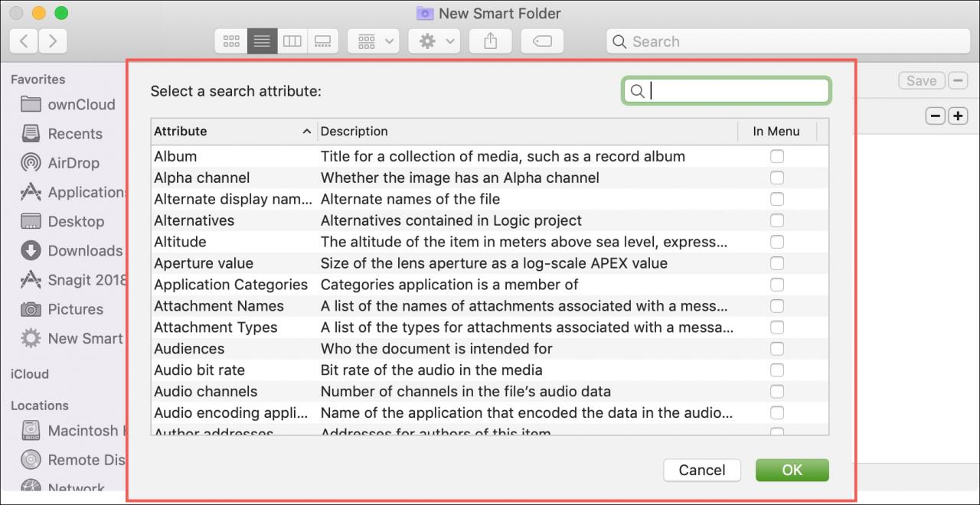This screenshot has height=505, width=980.
Task: Open Snagit 2018 in the sidebar
Action: click(x=73, y=280)
